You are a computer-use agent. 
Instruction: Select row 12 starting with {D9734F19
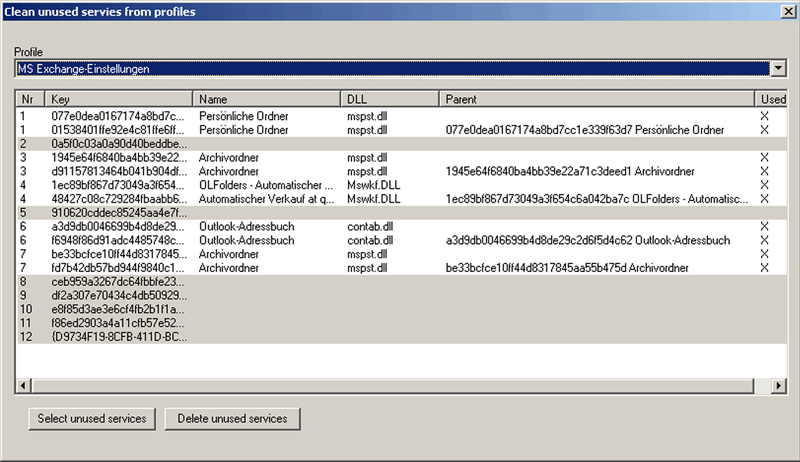(402, 337)
